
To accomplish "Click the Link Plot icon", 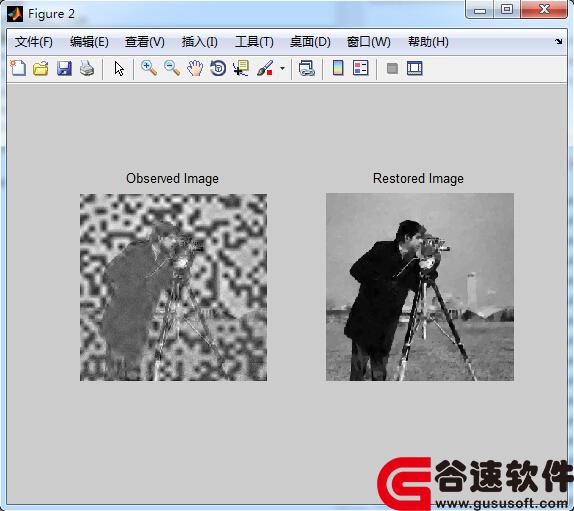I will 307,68.
